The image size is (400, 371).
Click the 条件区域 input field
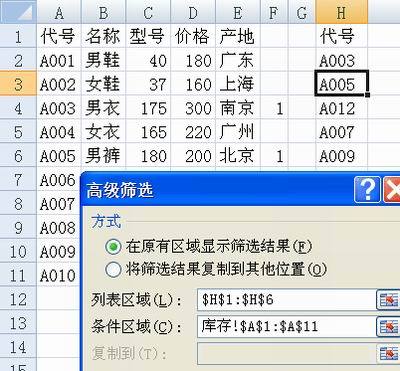click(x=286, y=326)
